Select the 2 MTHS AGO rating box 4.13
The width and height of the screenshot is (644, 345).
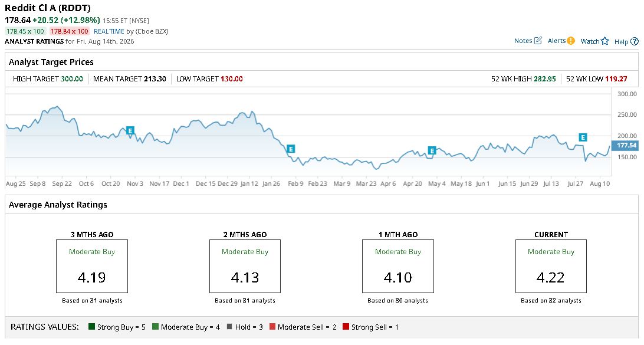(245, 266)
